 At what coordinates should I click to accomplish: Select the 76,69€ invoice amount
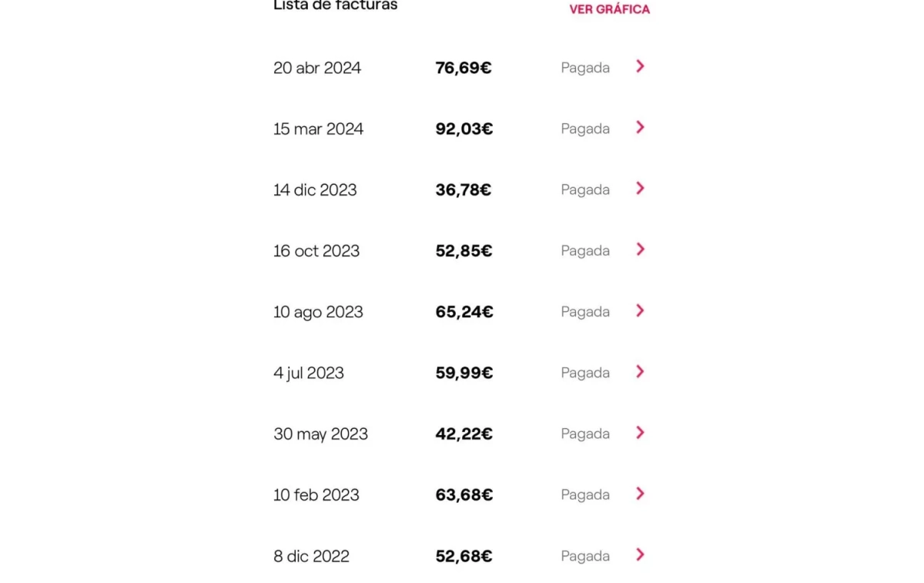tap(463, 68)
